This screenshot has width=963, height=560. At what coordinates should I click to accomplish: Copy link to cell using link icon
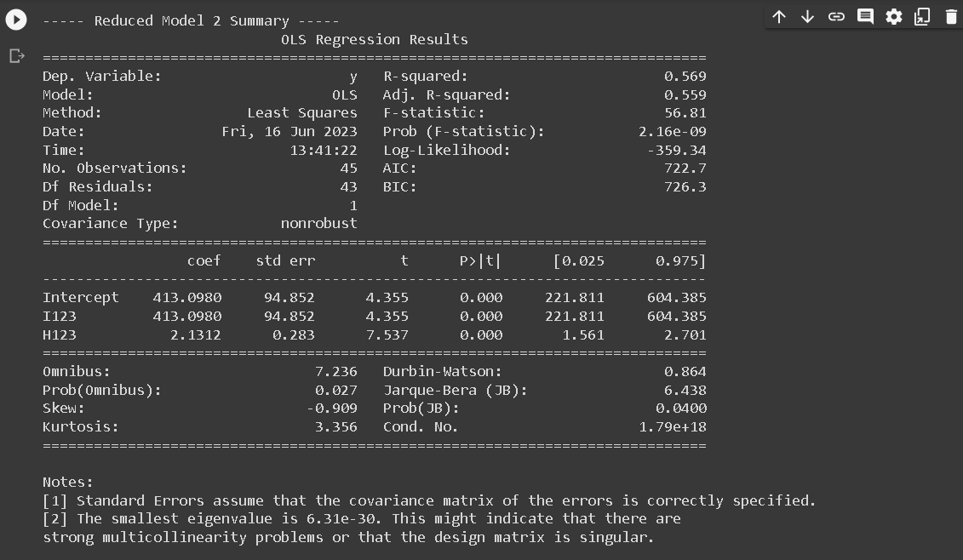[x=836, y=16]
